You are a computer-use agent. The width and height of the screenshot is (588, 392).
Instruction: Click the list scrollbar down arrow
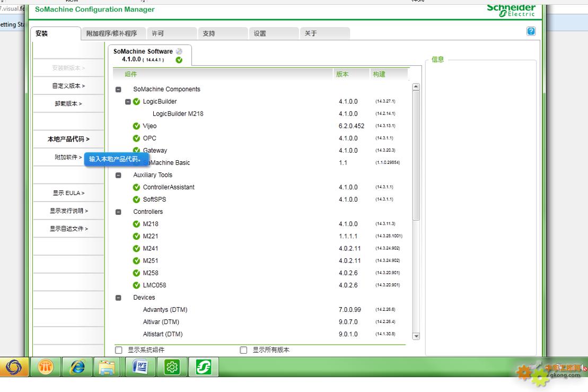coord(416,336)
